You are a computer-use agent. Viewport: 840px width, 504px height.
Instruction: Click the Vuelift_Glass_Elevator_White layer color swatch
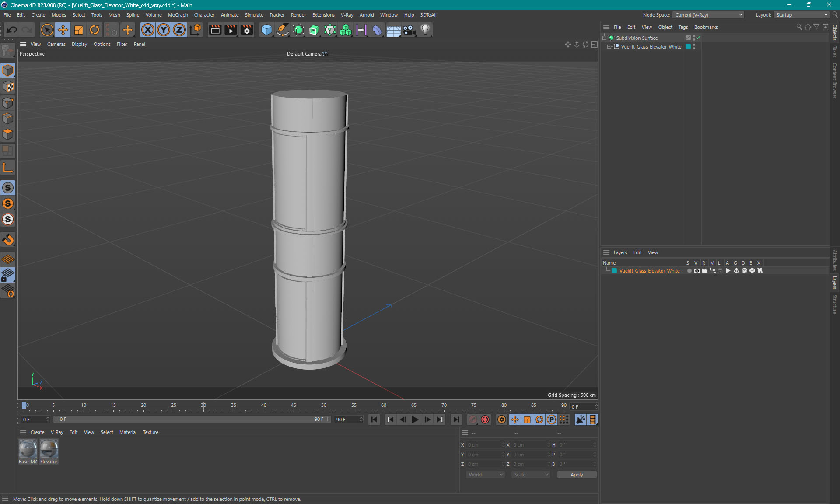(x=614, y=271)
